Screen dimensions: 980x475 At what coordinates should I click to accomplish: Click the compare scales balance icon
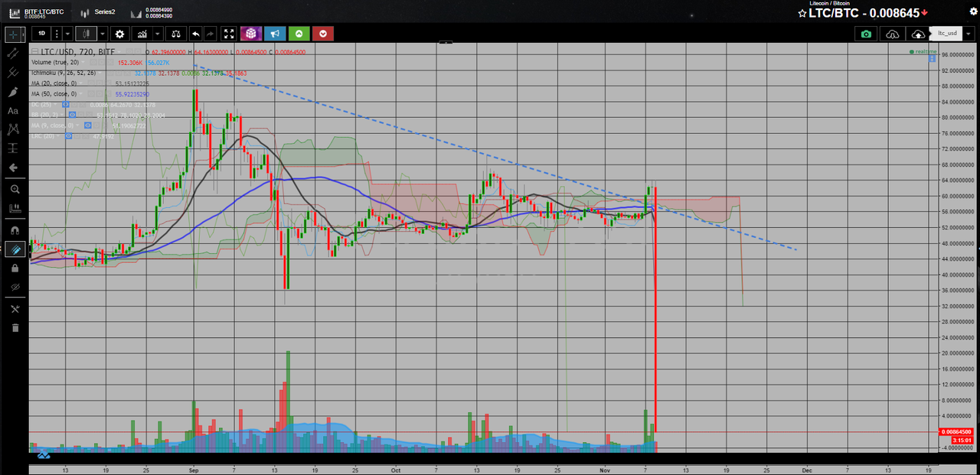[x=176, y=34]
